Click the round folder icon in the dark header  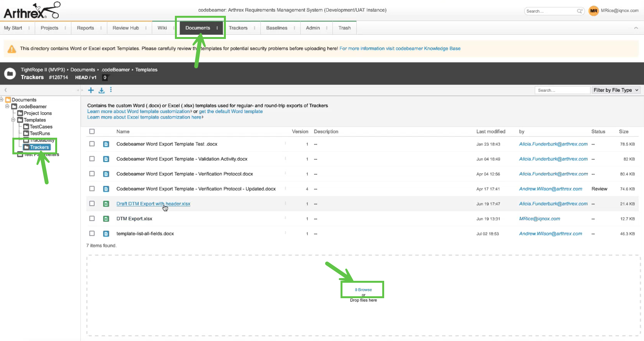tap(10, 73)
